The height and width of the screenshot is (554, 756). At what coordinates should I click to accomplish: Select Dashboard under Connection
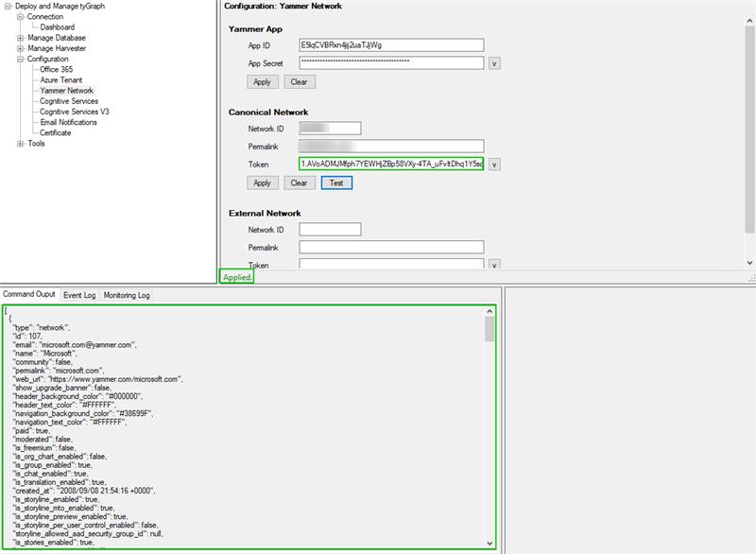tap(57, 27)
